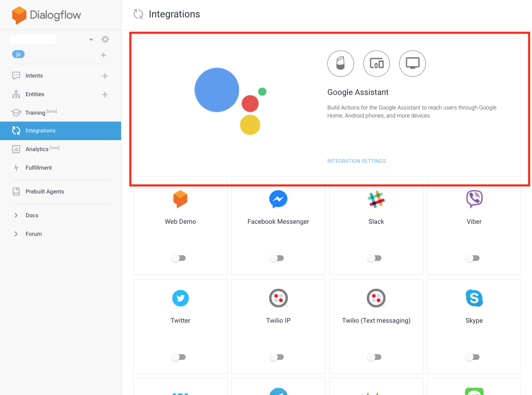Click the Analytics chart icon
The image size is (532, 395).
point(16,149)
